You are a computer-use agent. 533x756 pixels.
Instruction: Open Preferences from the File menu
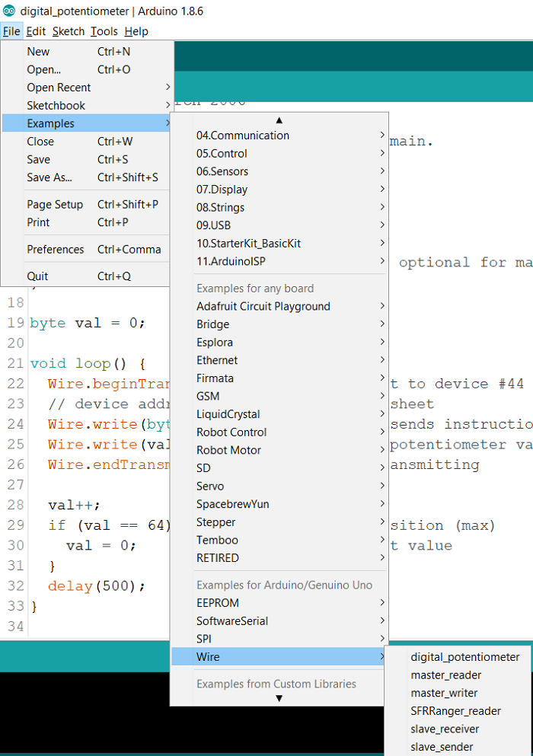pyautogui.click(x=87, y=249)
